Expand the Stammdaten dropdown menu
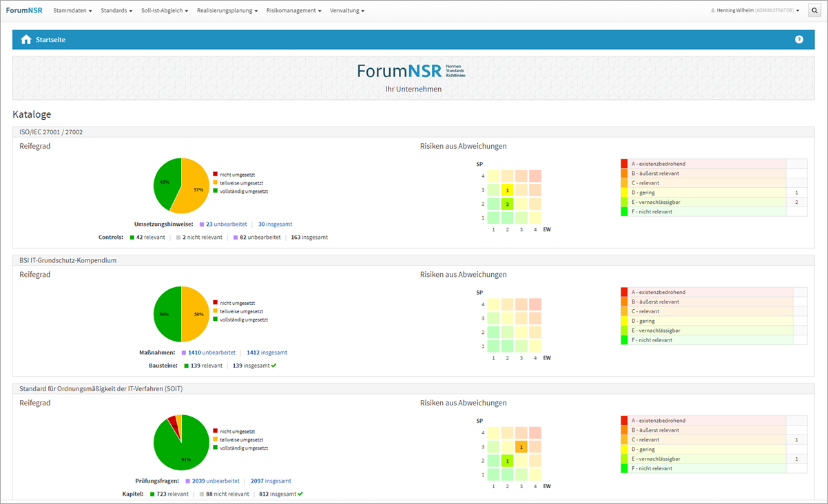Screen dimensions: 828x504 [72, 11]
